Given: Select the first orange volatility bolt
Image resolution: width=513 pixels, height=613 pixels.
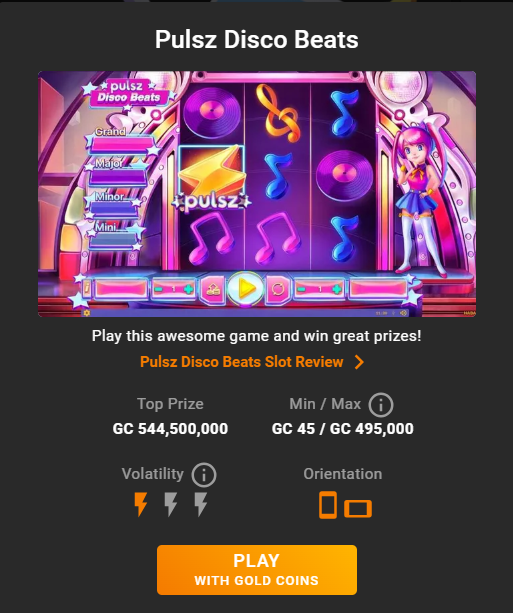Looking at the screenshot, I should point(141,504).
